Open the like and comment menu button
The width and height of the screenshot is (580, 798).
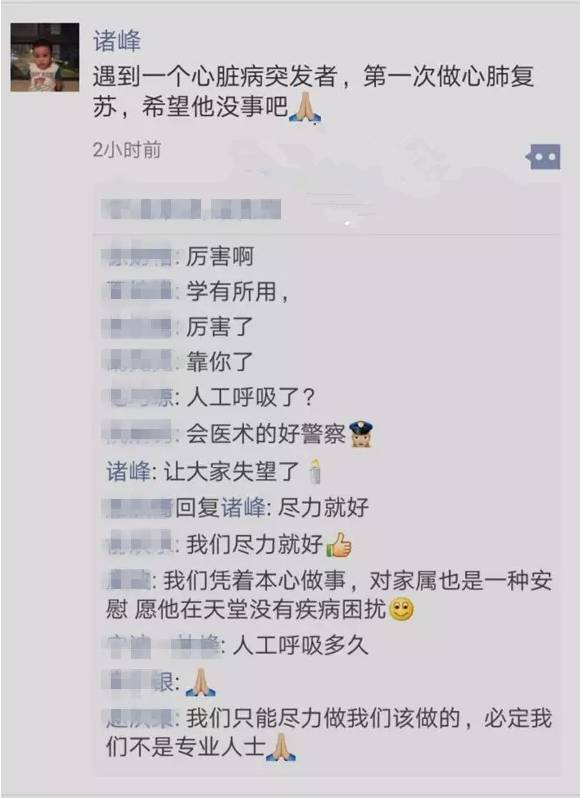[x=543, y=156]
